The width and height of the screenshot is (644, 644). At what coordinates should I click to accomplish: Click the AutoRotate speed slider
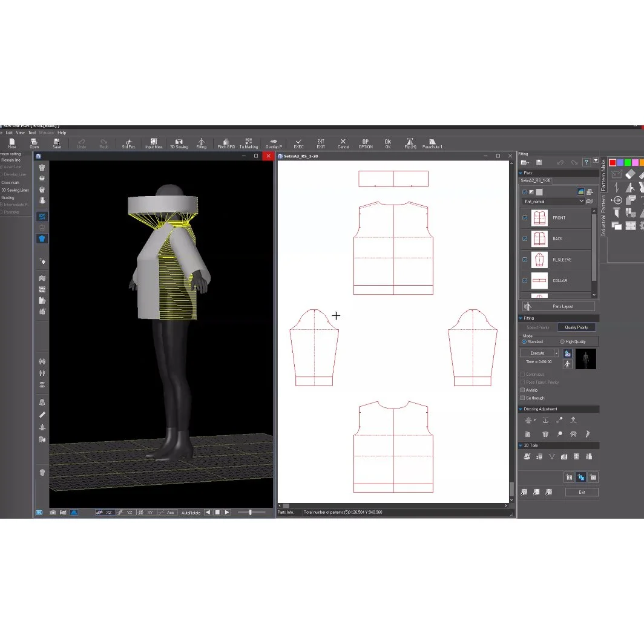coord(251,512)
